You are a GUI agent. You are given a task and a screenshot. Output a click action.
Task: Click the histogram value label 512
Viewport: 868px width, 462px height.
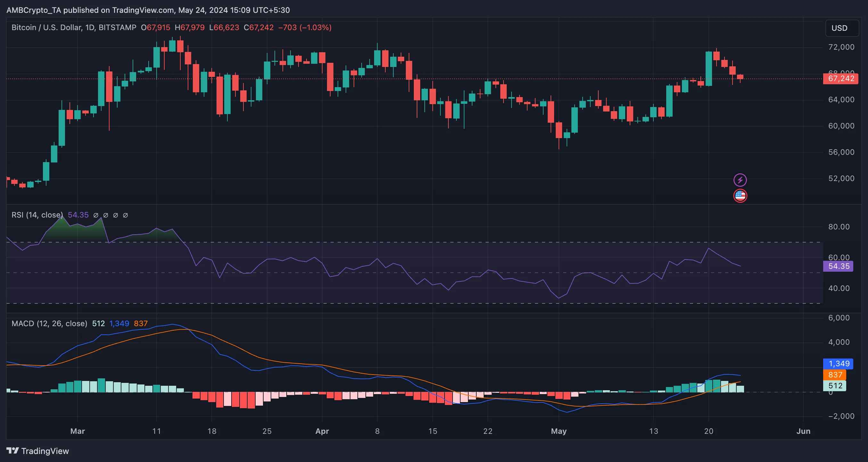835,385
